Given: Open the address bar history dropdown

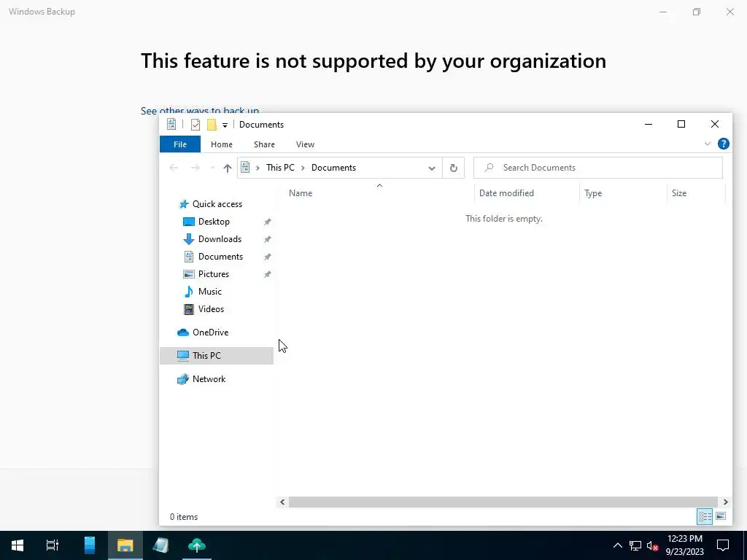Looking at the screenshot, I should point(432,168).
